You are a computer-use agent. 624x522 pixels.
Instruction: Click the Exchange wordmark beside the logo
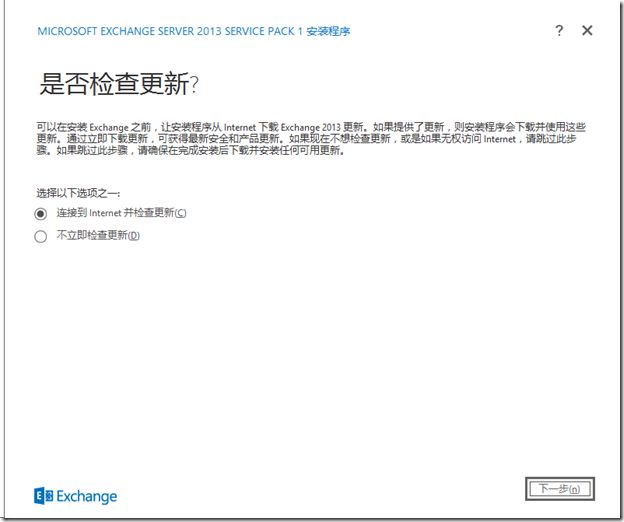[x=86, y=497]
